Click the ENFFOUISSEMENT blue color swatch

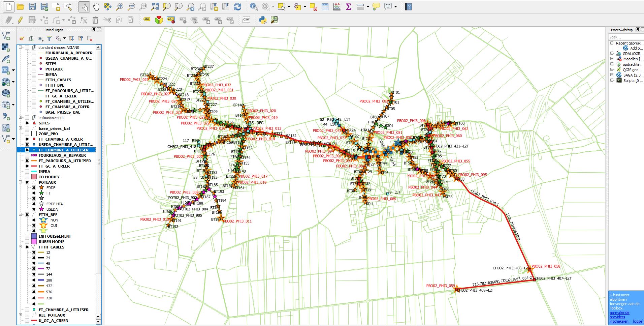tap(34, 236)
